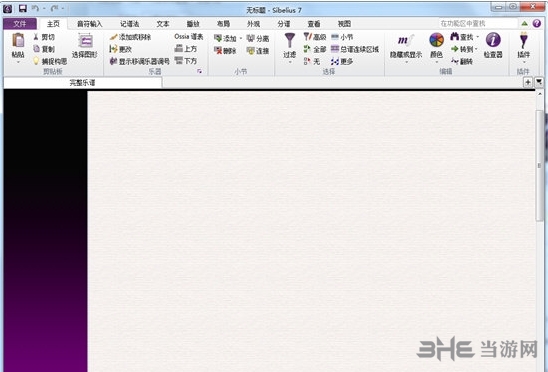Switch to the Parts (分谱) tab
This screenshot has height=372, width=548.
284,24
